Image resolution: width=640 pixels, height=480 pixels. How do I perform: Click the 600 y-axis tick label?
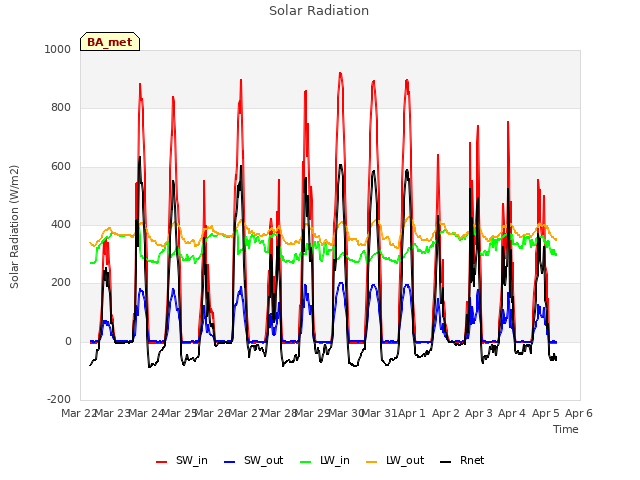tap(61, 166)
